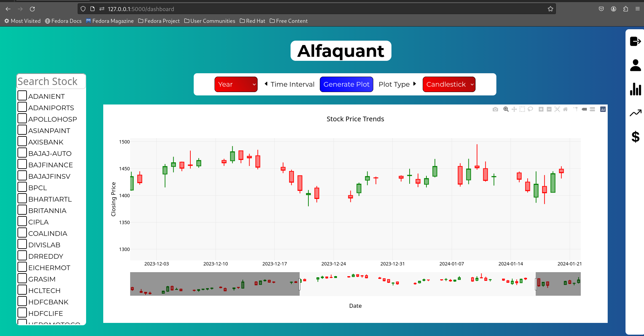644x336 pixels.
Task: Check the ASIANPAINT stock checkbox
Action: tap(22, 130)
